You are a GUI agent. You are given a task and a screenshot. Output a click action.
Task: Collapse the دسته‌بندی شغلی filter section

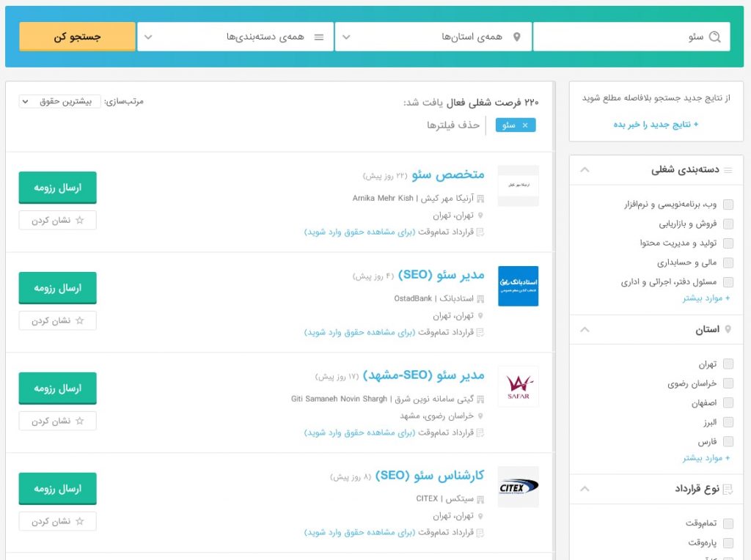(x=585, y=170)
